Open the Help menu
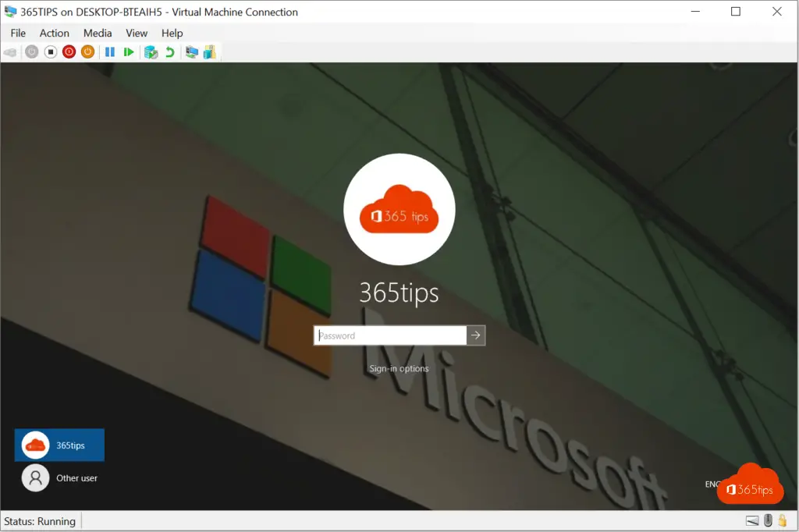The image size is (799, 532). point(172,33)
